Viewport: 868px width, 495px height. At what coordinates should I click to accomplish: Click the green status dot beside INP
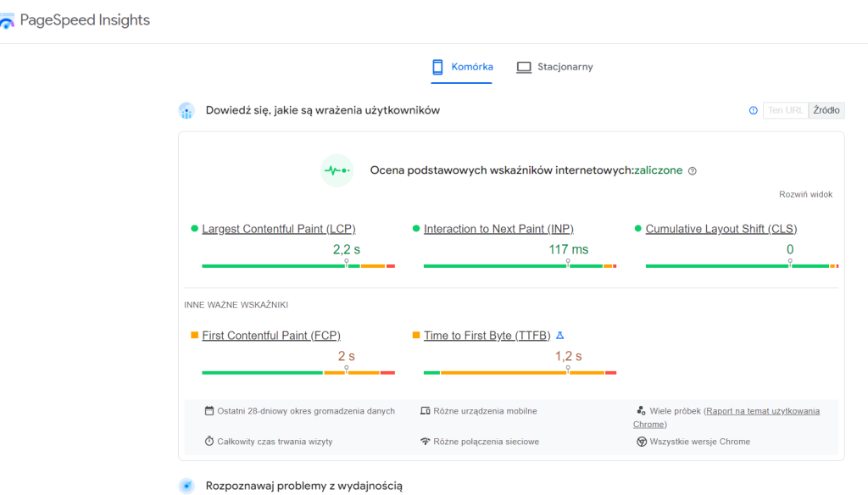(416, 228)
